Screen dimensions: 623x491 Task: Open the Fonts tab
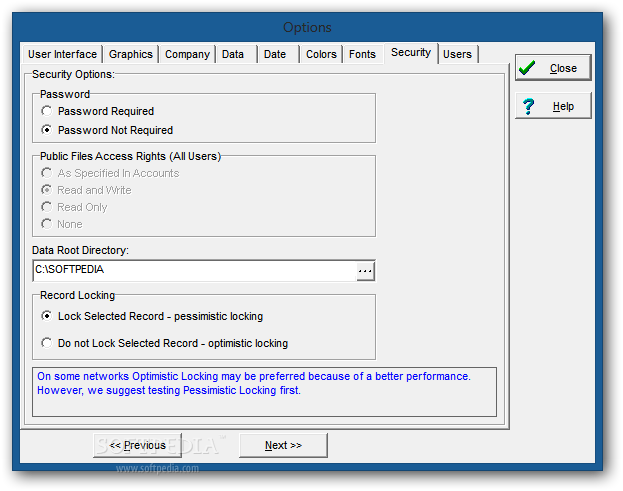pyautogui.click(x=362, y=54)
